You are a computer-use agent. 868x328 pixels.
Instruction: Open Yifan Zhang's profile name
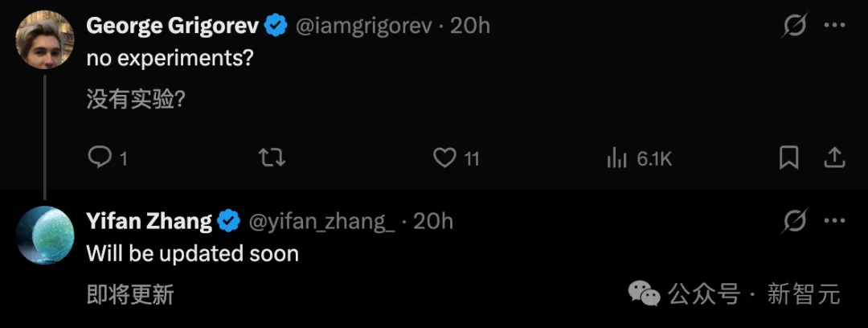tap(148, 221)
